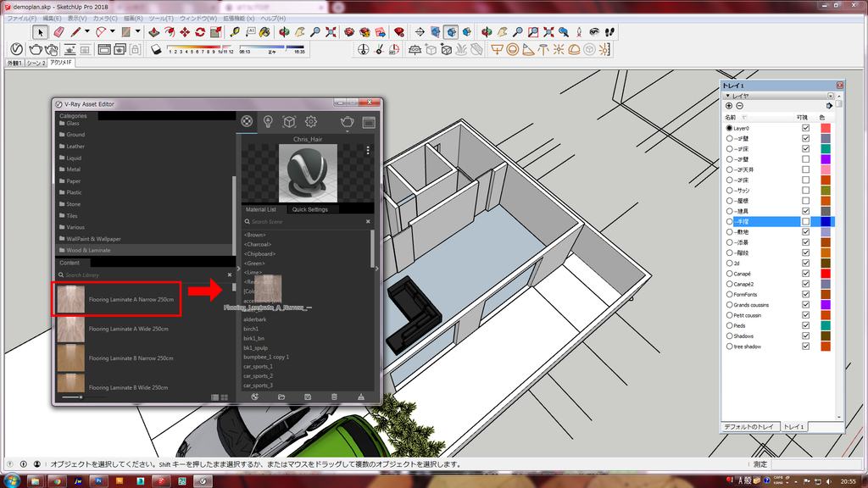Viewport: 868px width, 488px height.
Task: Open the V-Ray Asset Editor toolbar icon
Action: click(17, 49)
